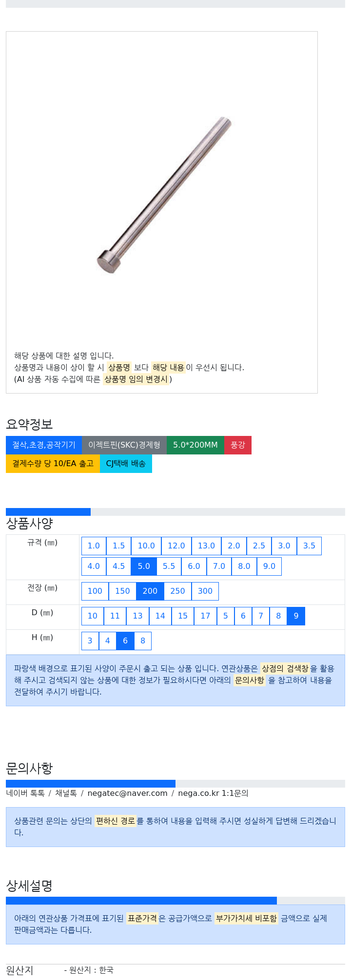Image resolution: width=351 pixels, height=980 pixels.
Task: Select the 5.0 spec size option
Action: pos(144,566)
